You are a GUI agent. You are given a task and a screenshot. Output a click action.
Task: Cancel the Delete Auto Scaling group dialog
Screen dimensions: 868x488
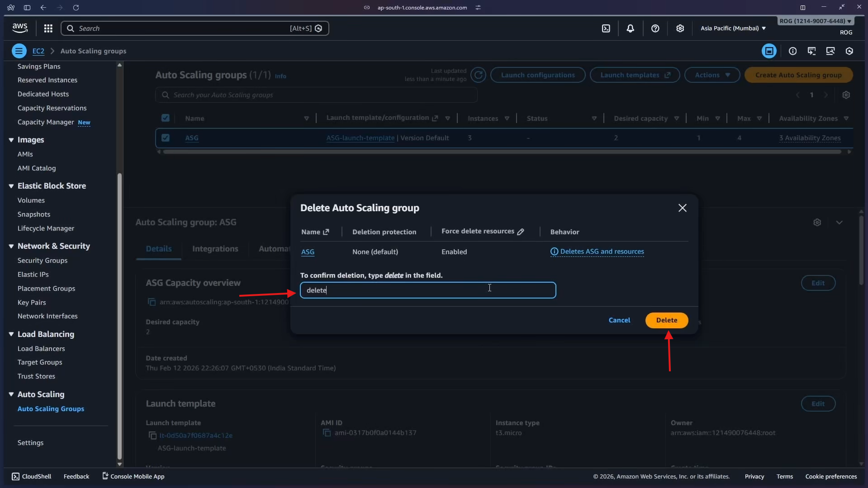pos(619,320)
